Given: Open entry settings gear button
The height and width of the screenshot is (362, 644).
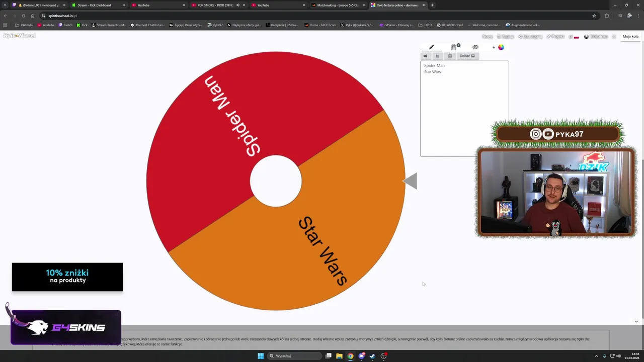Looking at the screenshot, I should click(450, 56).
